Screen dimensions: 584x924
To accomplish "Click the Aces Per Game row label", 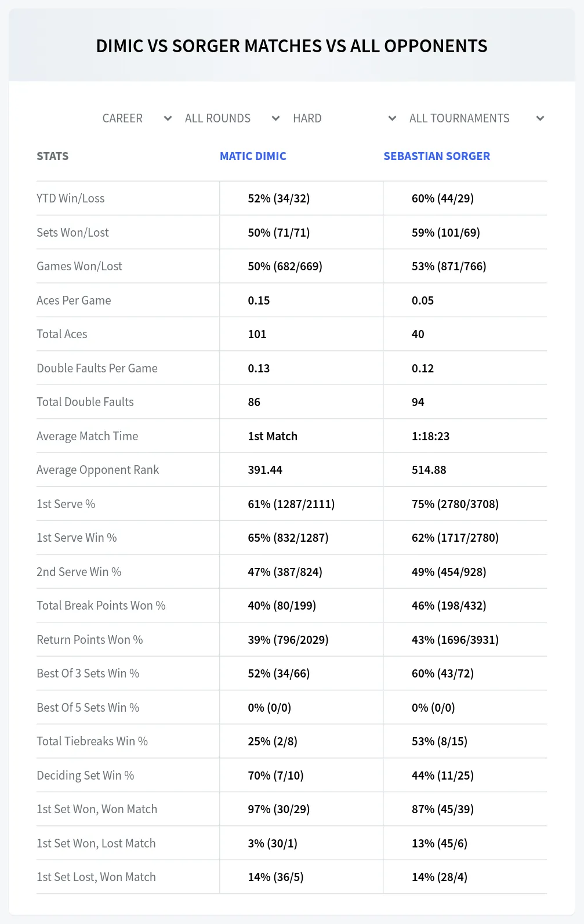I will click(x=74, y=300).
